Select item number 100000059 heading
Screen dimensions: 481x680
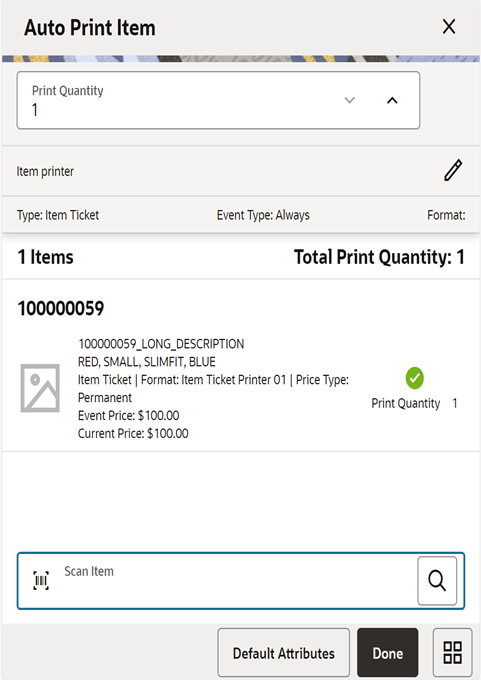[x=61, y=308]
